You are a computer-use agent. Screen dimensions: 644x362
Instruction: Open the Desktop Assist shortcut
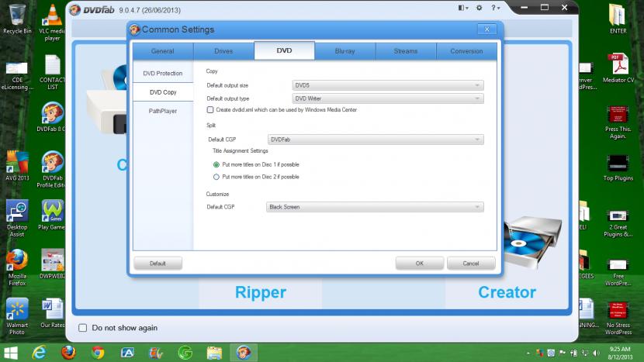coord(17,219)
